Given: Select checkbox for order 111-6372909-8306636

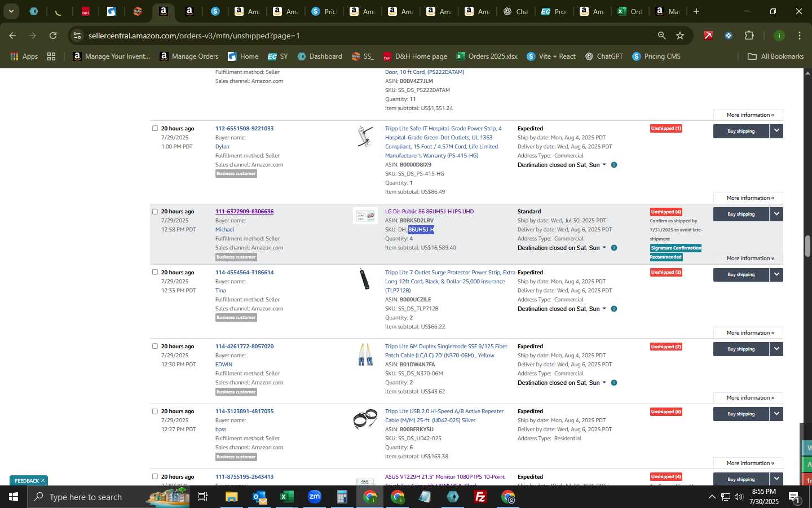Looking at the screenshot, I should pos(155,212).
